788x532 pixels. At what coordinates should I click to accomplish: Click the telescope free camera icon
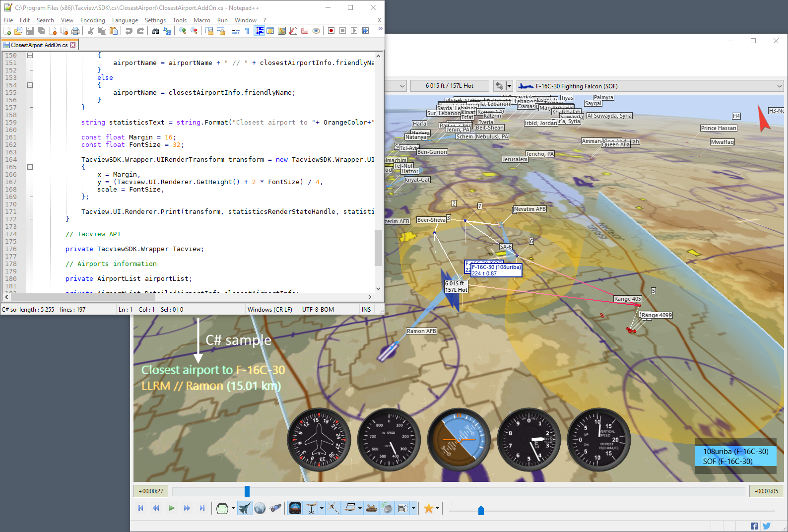coord(275,508)
